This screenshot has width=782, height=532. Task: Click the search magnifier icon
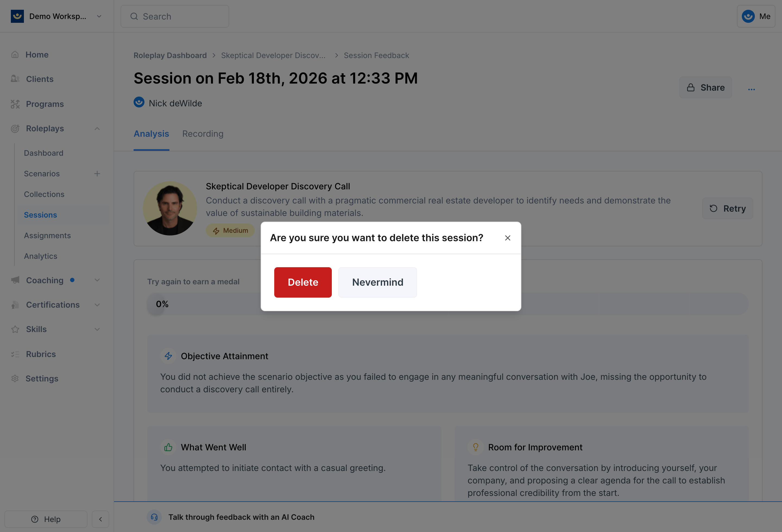[x=134, y=16]
